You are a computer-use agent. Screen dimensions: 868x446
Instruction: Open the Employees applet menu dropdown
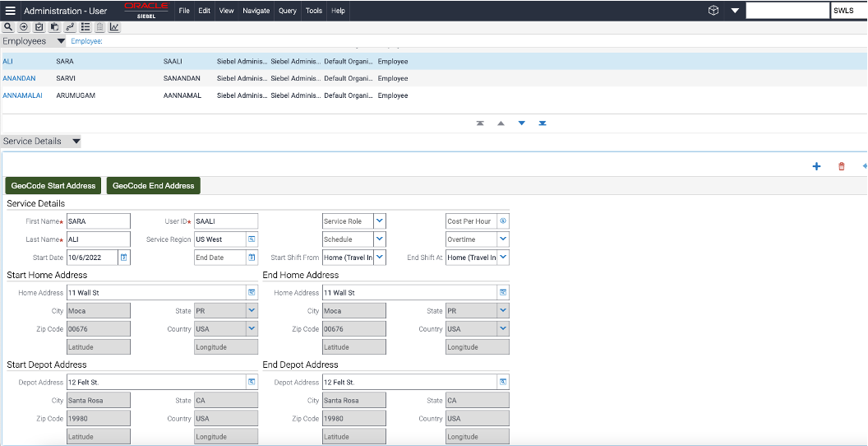coord(62,41)
